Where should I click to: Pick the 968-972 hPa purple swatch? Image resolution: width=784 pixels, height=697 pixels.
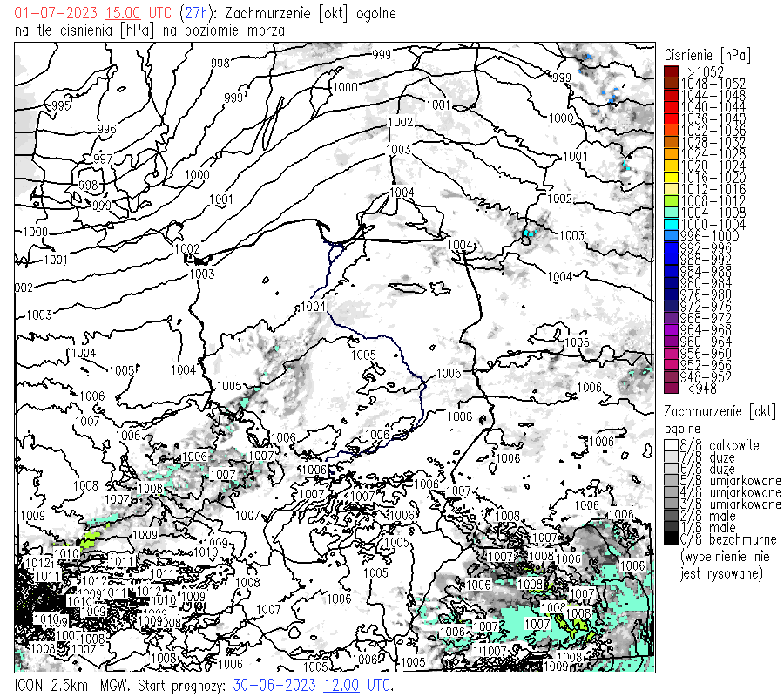click(x=671, y=319)
